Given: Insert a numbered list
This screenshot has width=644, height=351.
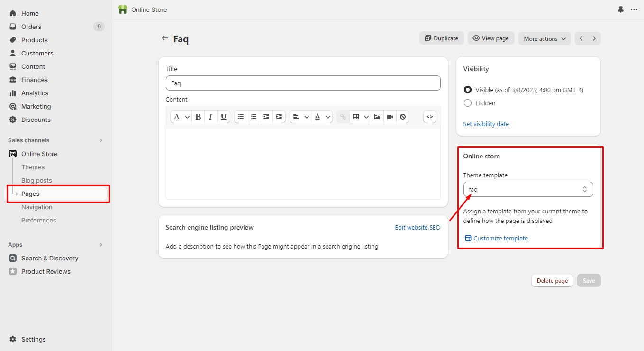Looking at the screenshot, I should (254, 117).
